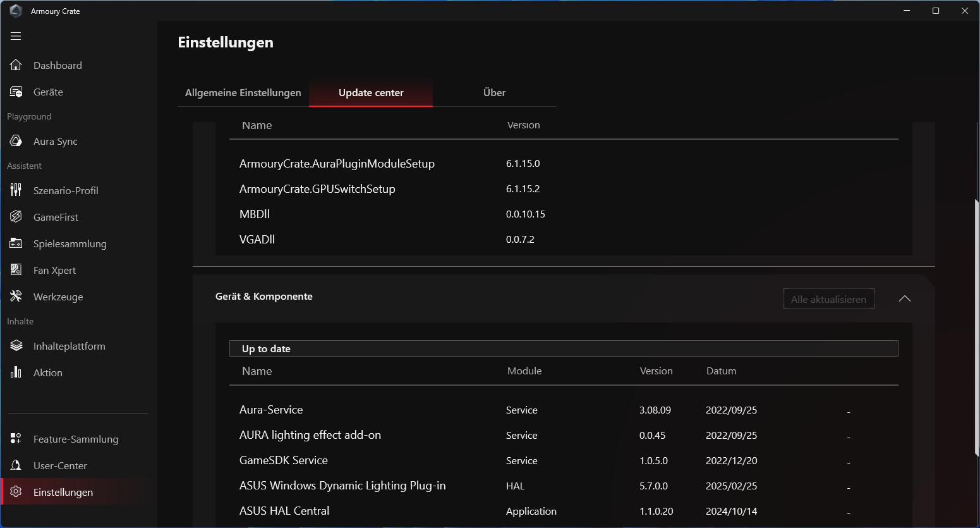Open the Inhalteplattform layers icon

pos(16,346)
